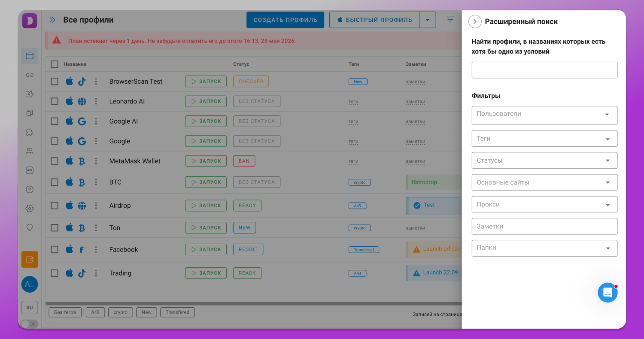
Task: Open team users icon in sidebar
Action: tap(30, 151)
